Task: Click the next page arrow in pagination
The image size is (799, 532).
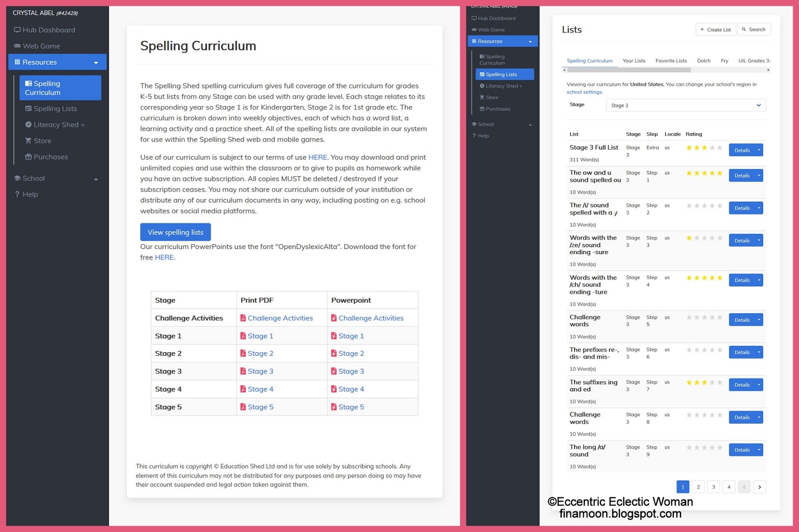Action: click(760, 487)
